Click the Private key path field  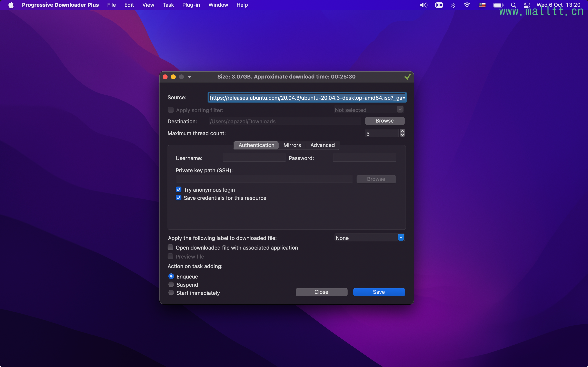click(264, 179)
